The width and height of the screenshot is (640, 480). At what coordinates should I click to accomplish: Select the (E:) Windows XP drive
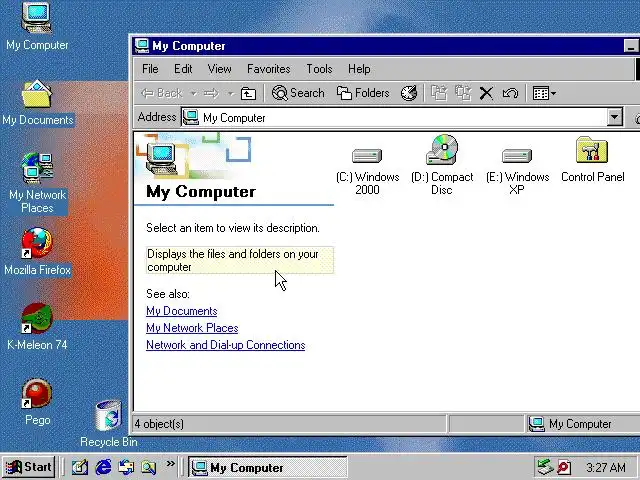pyautogui.click(x=517, y=171)
